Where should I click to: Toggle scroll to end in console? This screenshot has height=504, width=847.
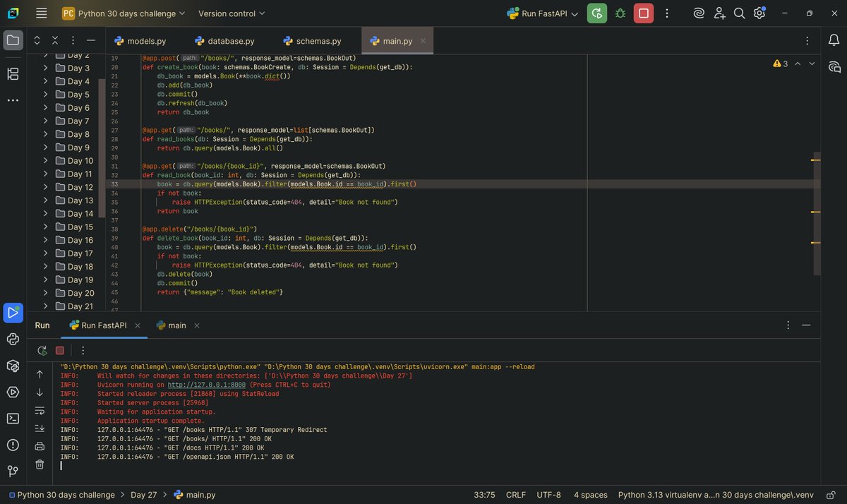[x=40, y=428]
